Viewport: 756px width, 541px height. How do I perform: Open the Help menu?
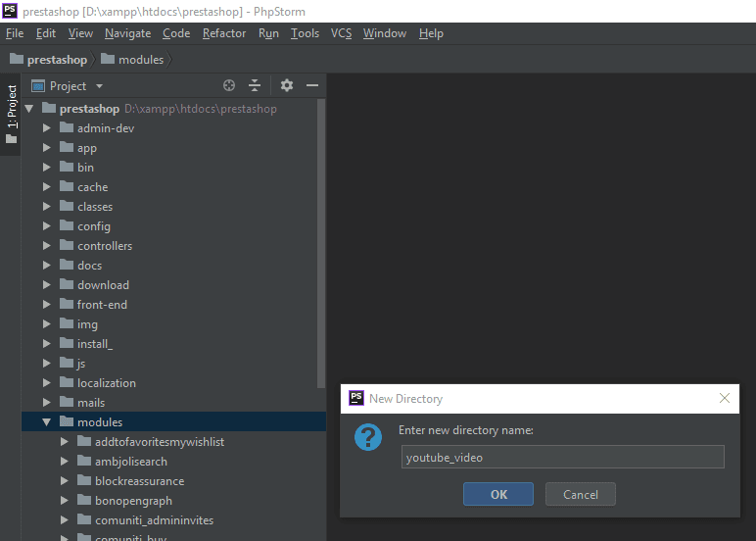(431, 33)
